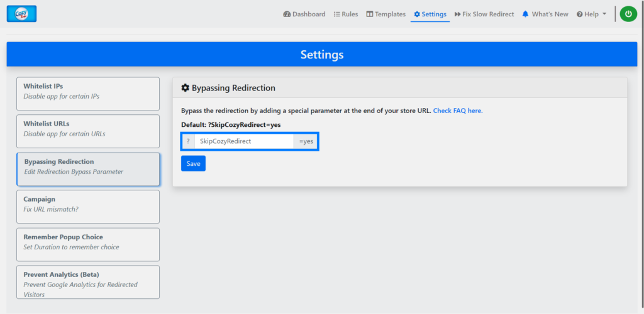The image size is (644, 314).
Task: Click the blue Save button
Action: click(193, 163)
